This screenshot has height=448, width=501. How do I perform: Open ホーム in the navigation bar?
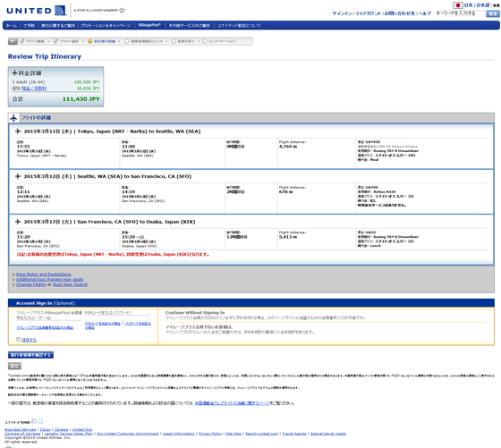[x=12, y=26]
